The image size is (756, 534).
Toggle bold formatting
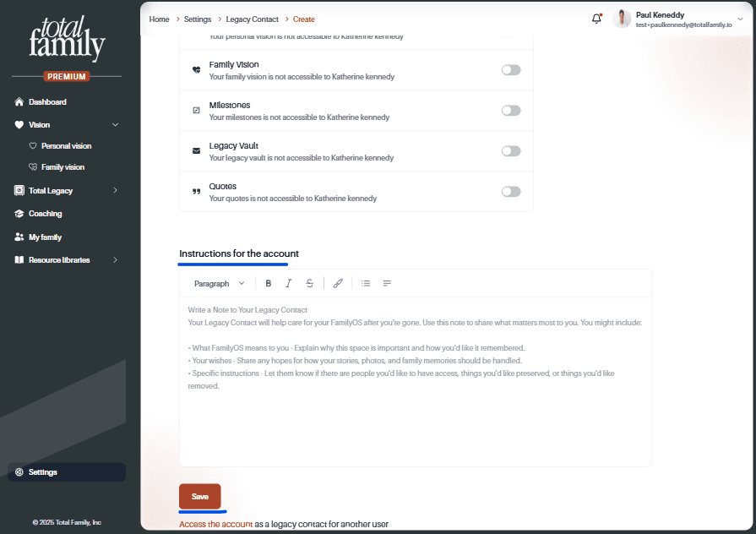[269, 283]
